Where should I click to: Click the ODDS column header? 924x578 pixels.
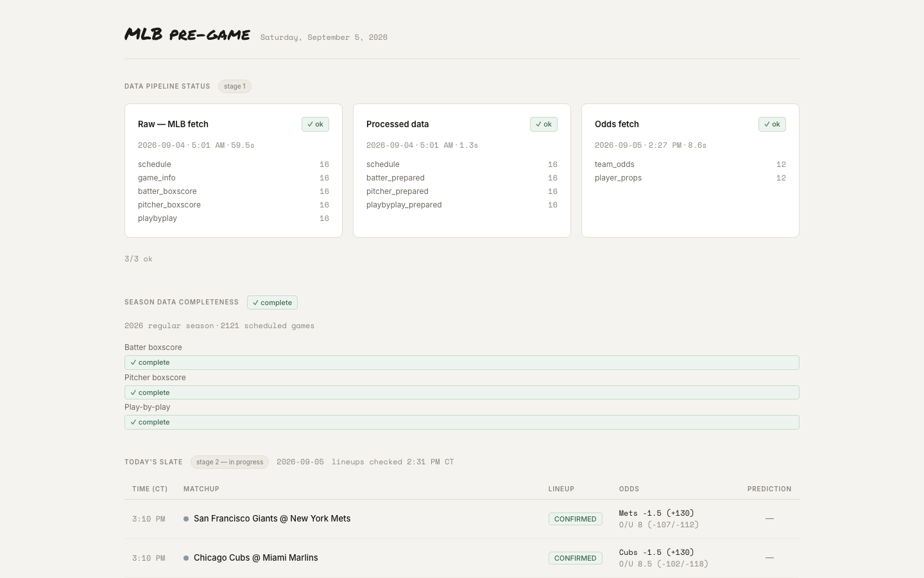click(x=629, y=489)
